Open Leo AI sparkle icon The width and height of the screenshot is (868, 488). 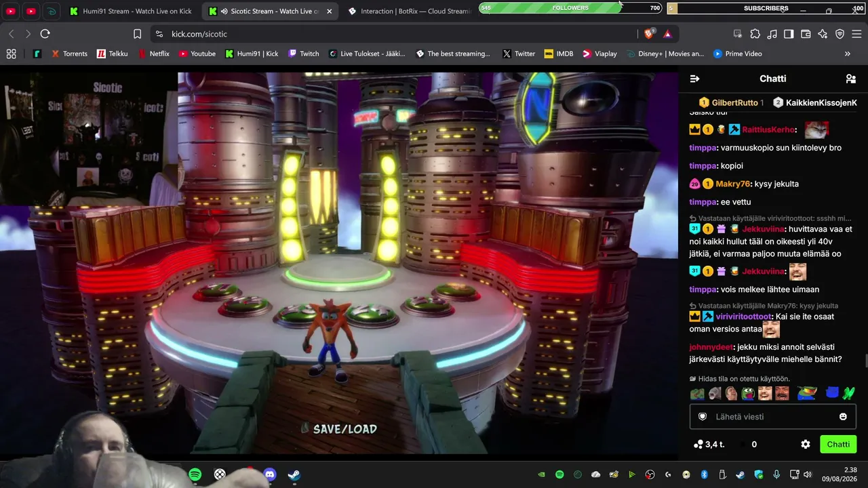(823, 34)
